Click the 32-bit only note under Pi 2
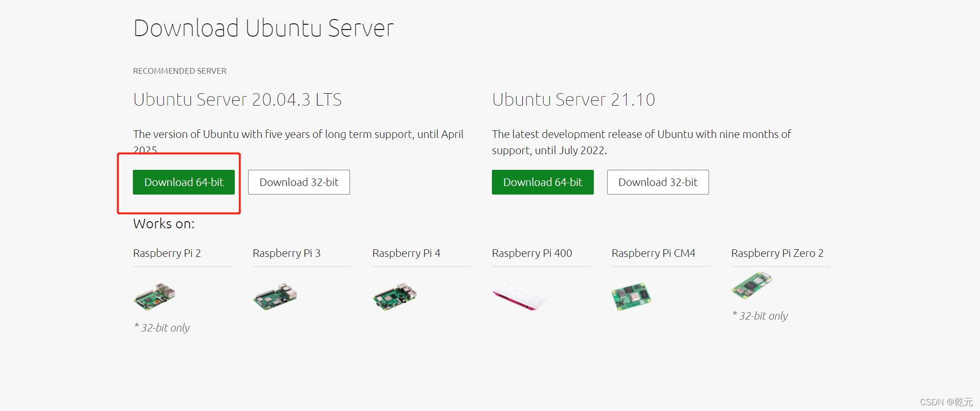The height and width of the screenshot is (411, 980). pos(162,328)
